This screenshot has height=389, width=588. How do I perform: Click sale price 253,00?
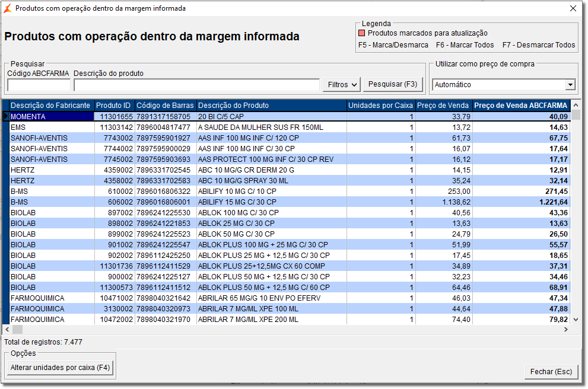[x=459, y=192]
